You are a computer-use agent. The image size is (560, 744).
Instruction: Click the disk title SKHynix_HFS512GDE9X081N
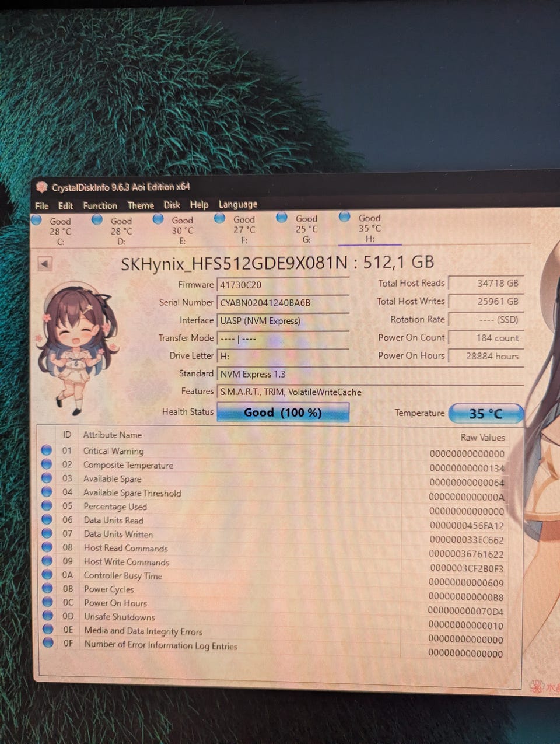pos(233,264)
